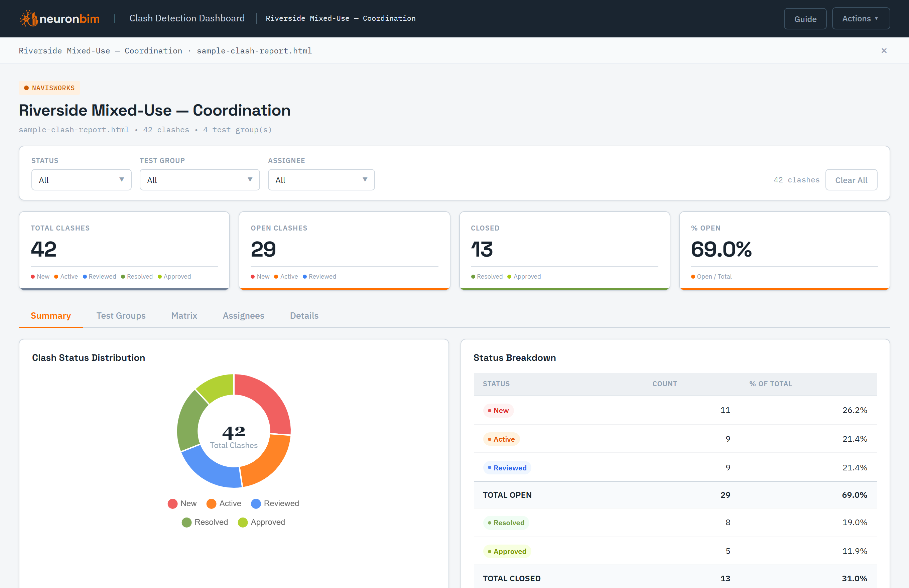Click the Resolved status badge in breakdown table

[x=506, y=523]
